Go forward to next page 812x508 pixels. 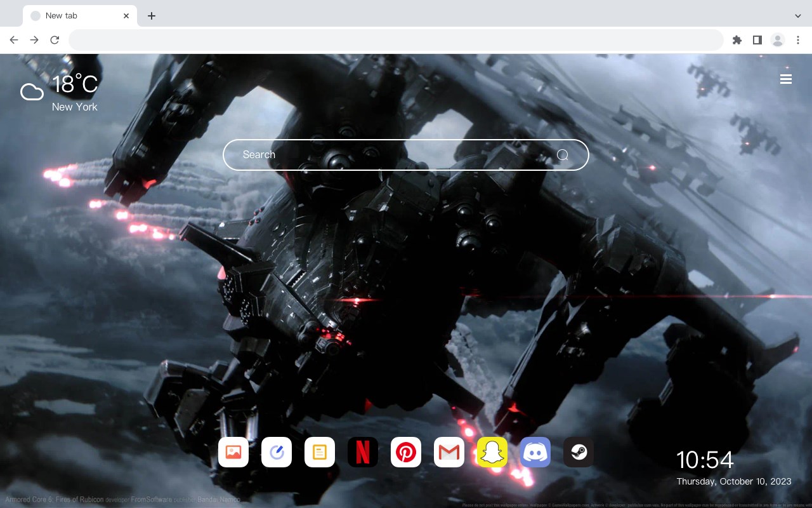point(34,40)
